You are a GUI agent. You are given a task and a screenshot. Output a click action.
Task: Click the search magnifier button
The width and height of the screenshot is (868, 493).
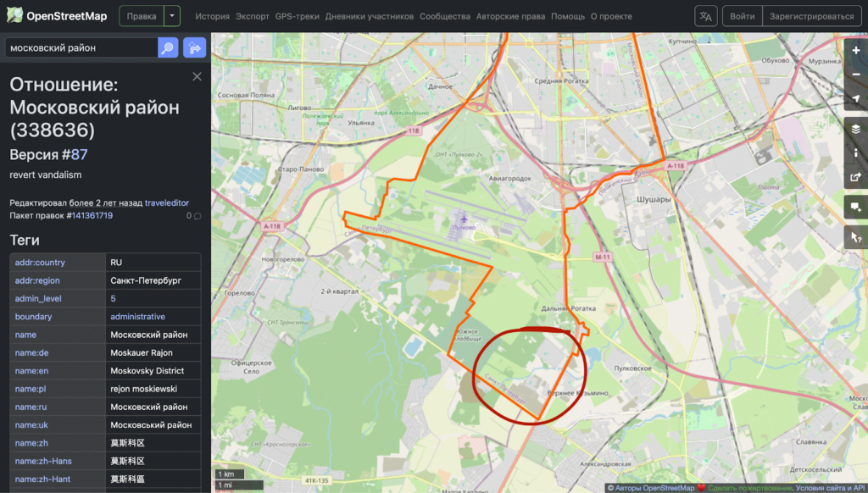click(168, 48)
